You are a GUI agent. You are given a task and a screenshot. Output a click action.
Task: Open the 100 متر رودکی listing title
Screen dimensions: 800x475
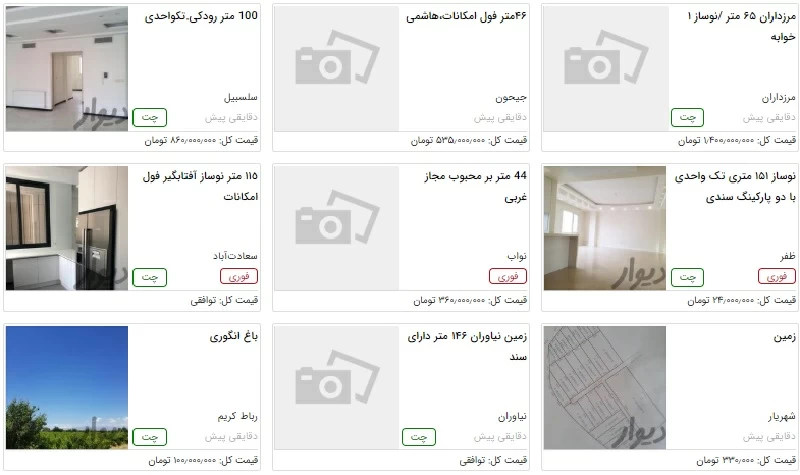[201, 16]
